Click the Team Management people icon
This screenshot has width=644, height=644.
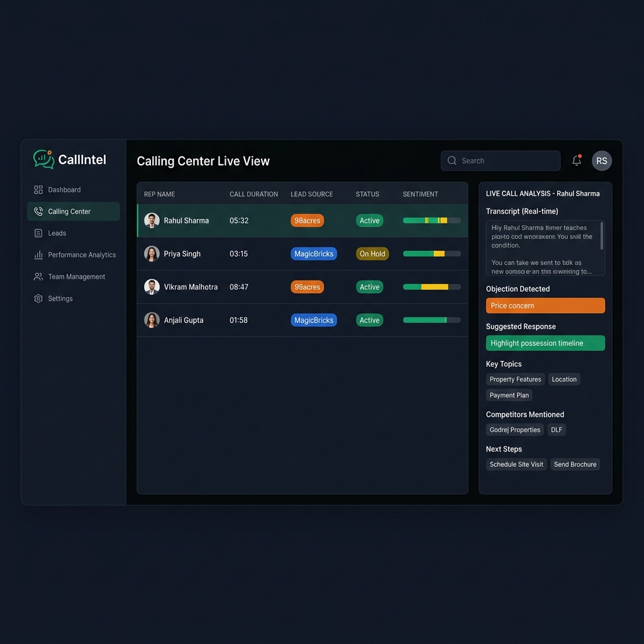pyautogui.click(x=38, y=277)
